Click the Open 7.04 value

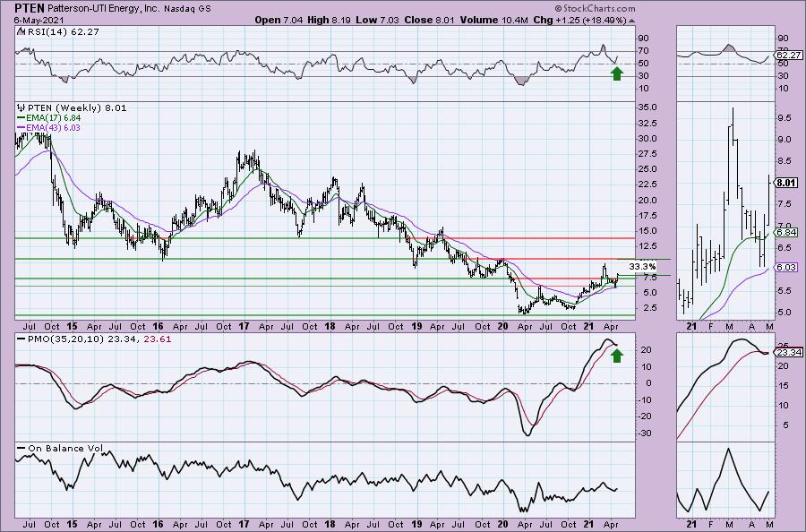pyautogui.click(x=279, y=20)
